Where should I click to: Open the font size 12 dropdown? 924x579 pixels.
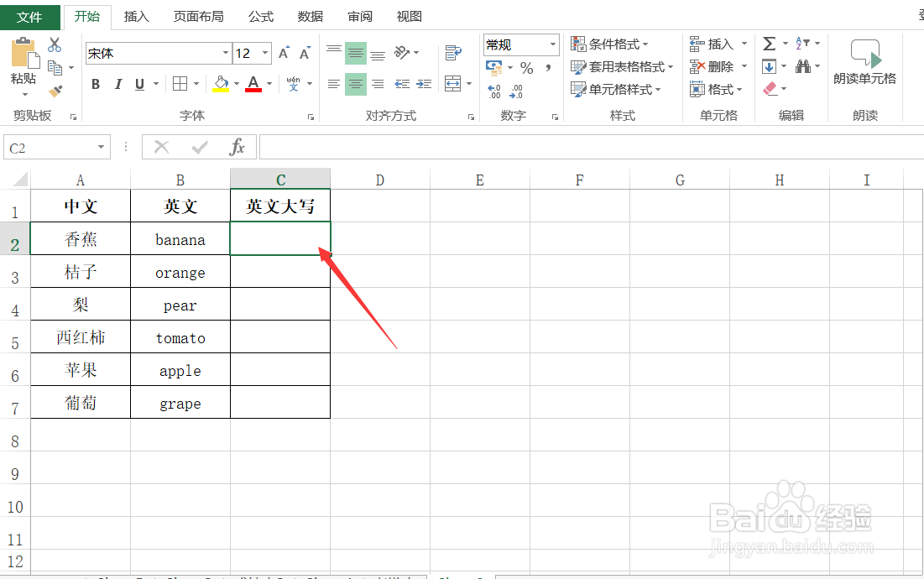pos(265,53)
